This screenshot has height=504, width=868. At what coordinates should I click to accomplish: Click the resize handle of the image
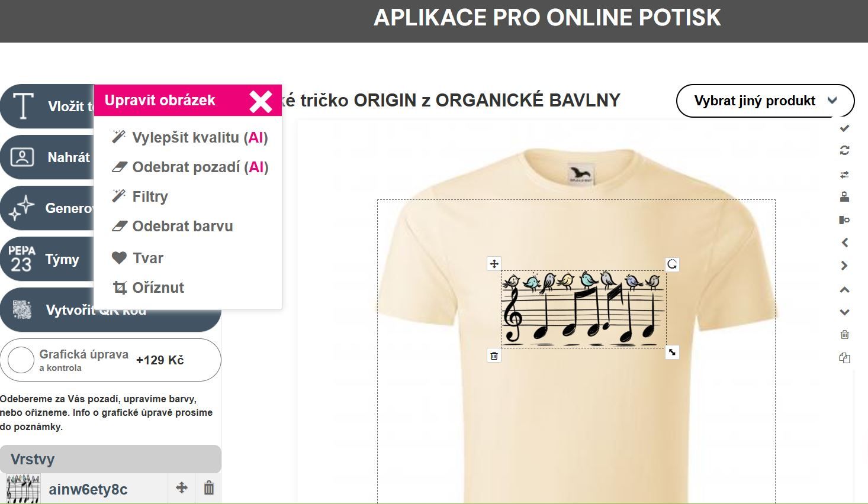pos(672,353)
